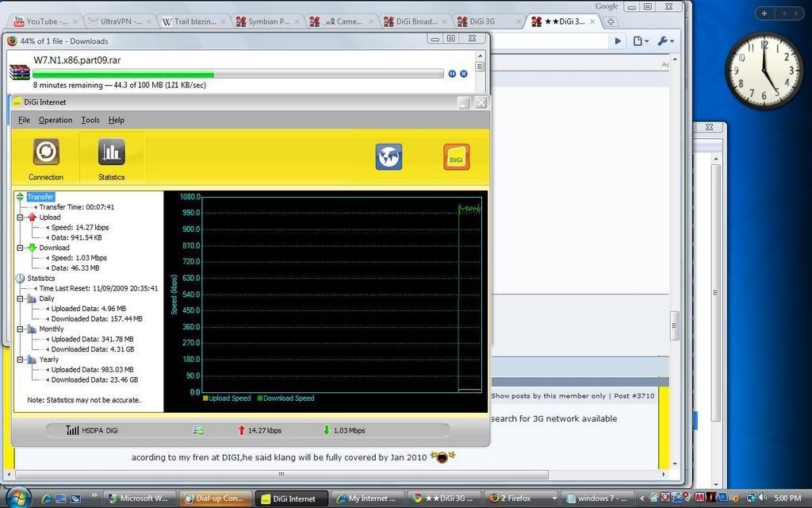Select the Transfer tree item
Screen dimensions: 812x508
[x=40, y=197]
